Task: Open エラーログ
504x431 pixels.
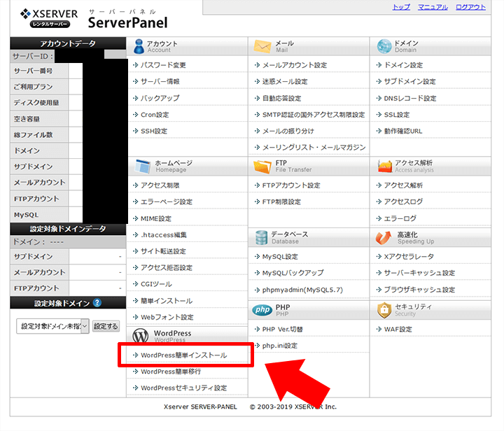Action: [400, 218]
